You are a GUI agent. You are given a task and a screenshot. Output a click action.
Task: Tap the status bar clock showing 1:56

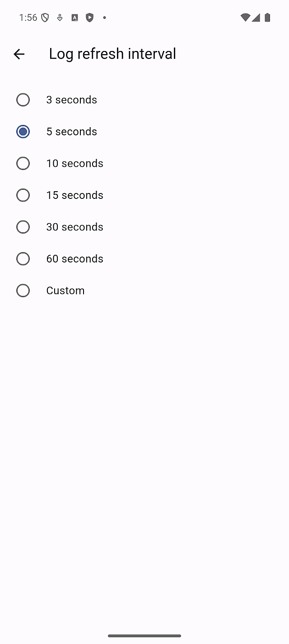(x=28, y=18)
